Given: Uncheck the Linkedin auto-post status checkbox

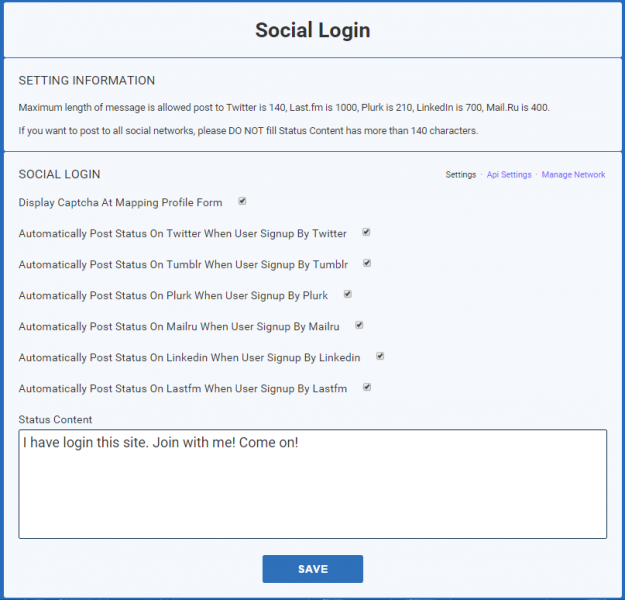Looking at the screenshot, I should (x=380, y=356).
